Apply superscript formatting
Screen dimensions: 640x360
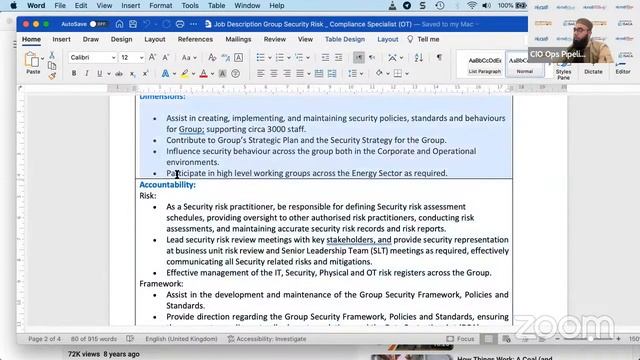[145, 74]
